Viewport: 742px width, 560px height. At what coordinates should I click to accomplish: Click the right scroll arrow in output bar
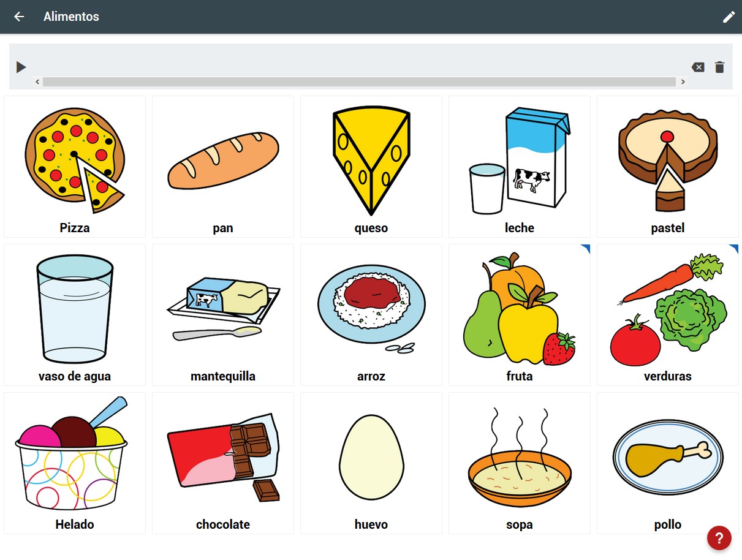coord(683,81)
